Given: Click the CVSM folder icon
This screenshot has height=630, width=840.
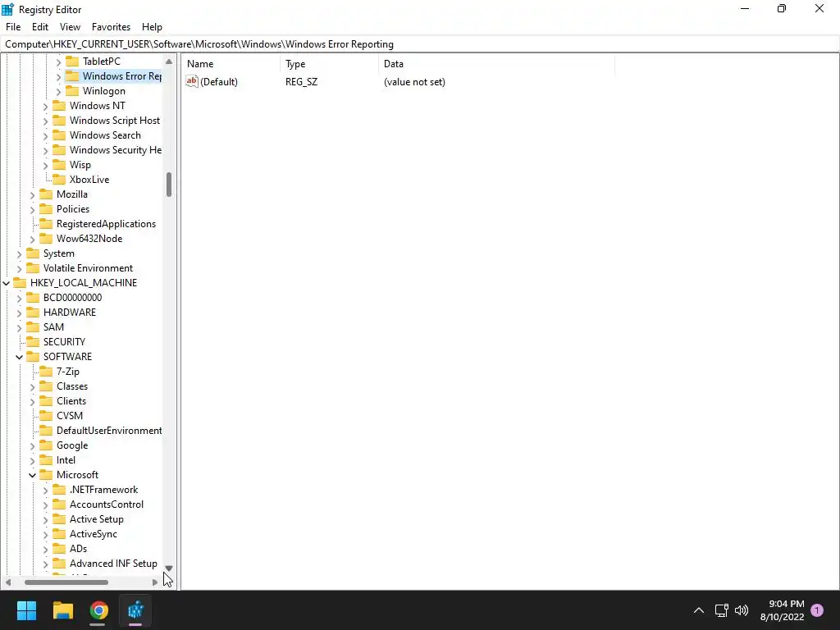Looking at the screenshot, I should tap(46, 416).
